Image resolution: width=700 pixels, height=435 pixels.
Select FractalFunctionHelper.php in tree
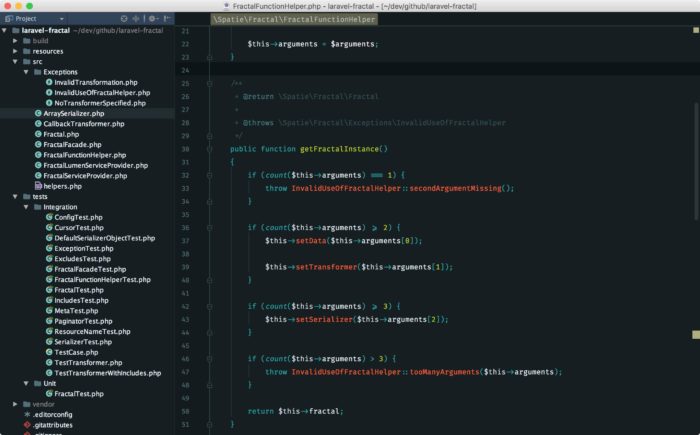(84, 155)
